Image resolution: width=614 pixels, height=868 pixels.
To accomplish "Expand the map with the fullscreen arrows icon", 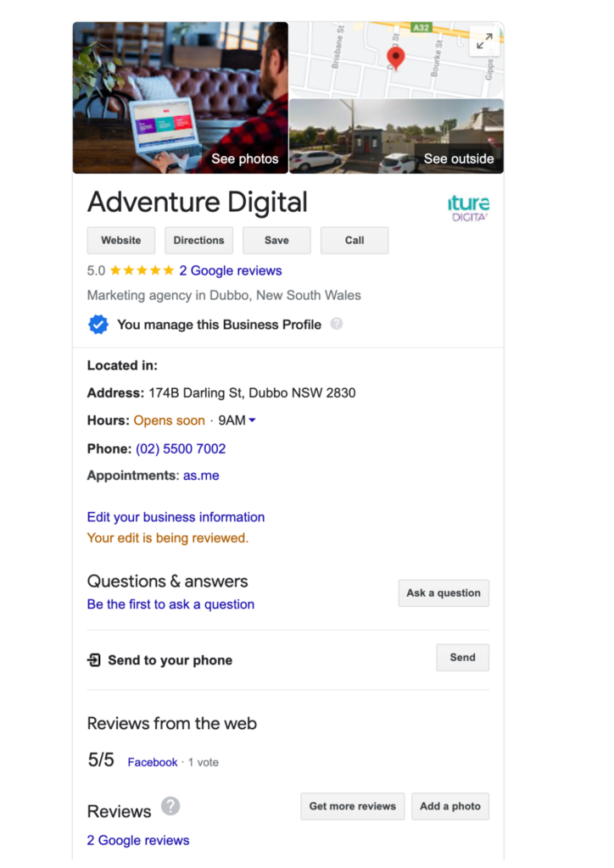I will pos(484,41).
